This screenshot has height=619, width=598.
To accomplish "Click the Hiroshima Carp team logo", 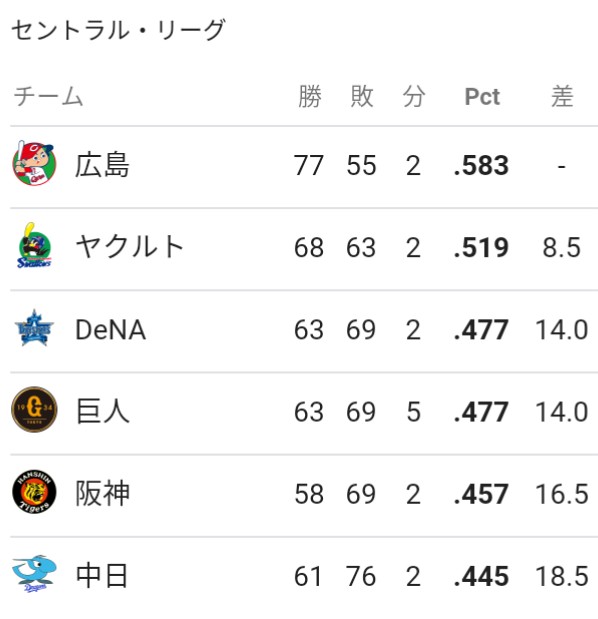I will pyautogui.click(x=34, y=163).
